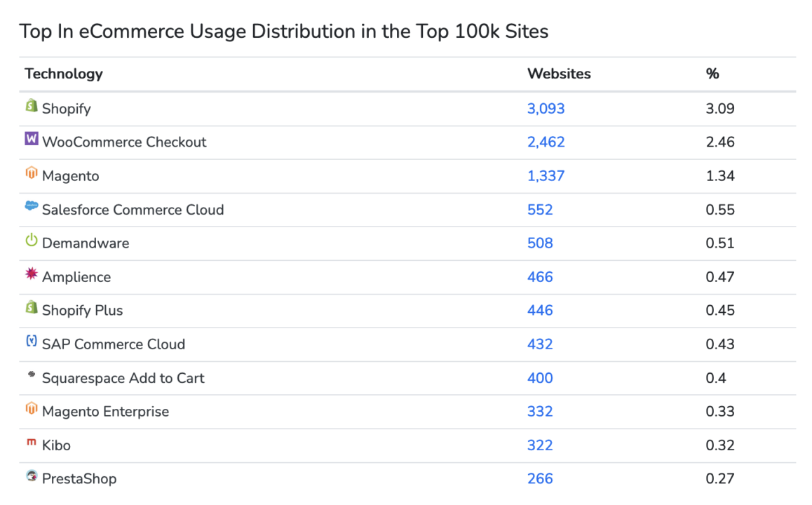Click the Shopify Plus name
This screenshot has width=812, height=505.
(x=82, y=311)
